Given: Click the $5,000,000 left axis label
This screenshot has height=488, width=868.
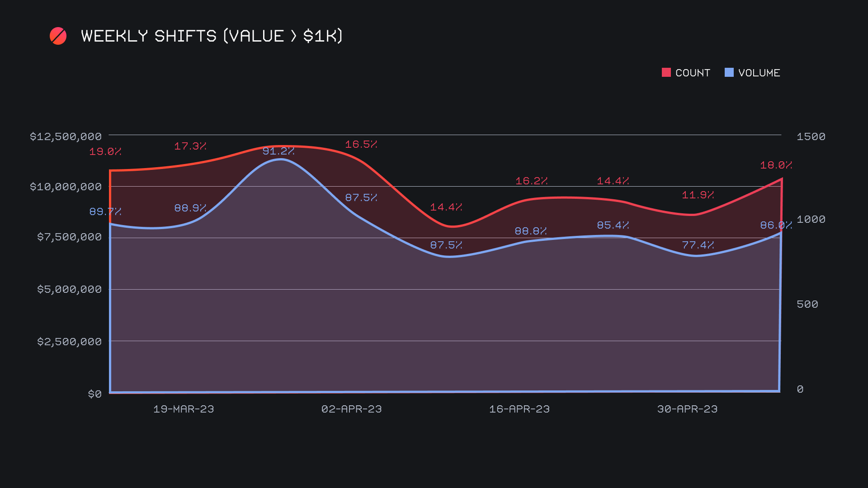Looking at the screenshot, I should [69, 289].
